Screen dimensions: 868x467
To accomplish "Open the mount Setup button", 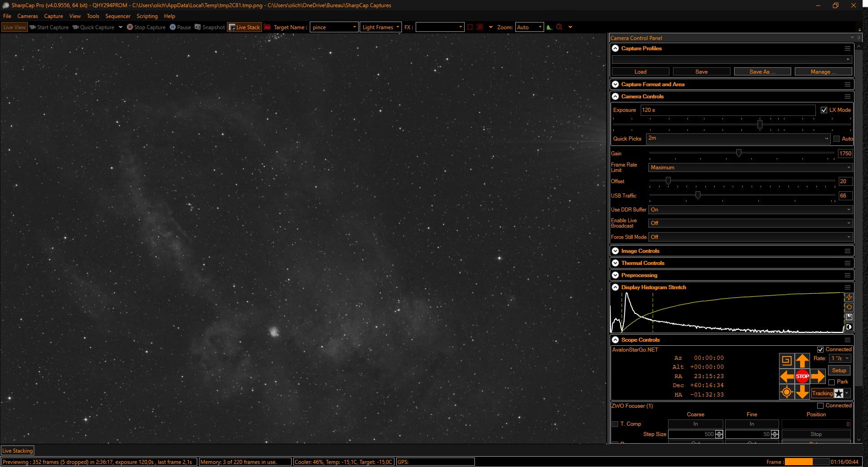I will (839, 370).
